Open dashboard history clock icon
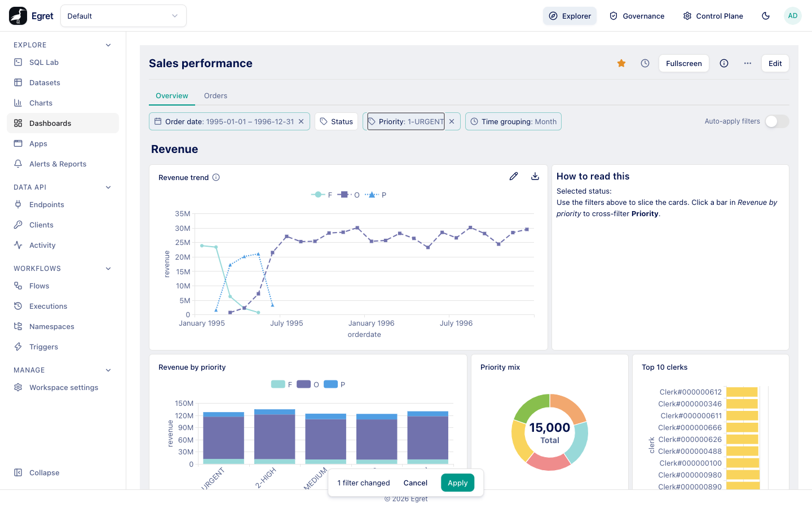Viewport: 812px width, 508px height. (645, 63)
